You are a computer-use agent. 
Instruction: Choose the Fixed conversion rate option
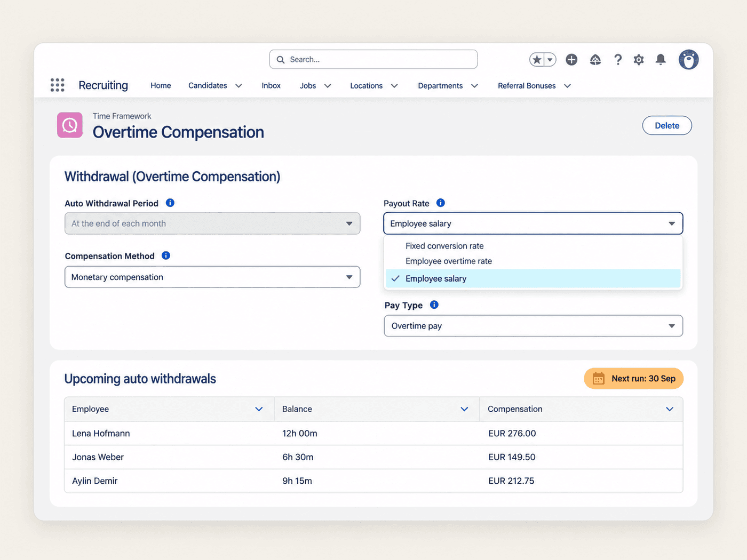pos(533,246)
